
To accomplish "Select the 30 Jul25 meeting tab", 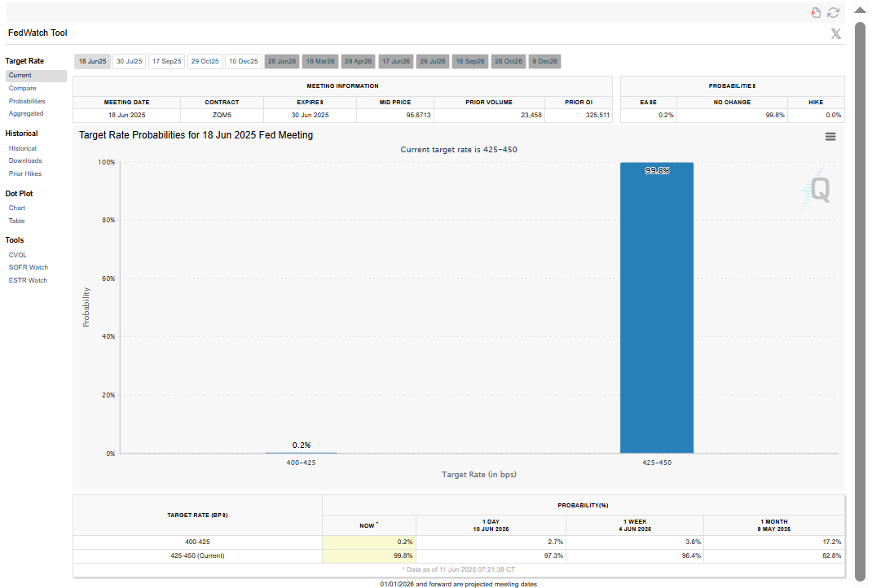I will coord(129,62).
